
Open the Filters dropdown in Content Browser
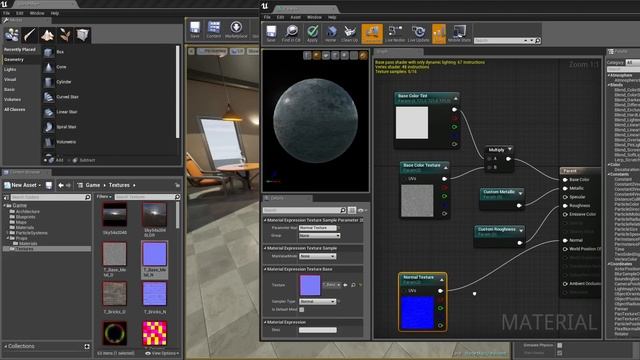[104, 197]
